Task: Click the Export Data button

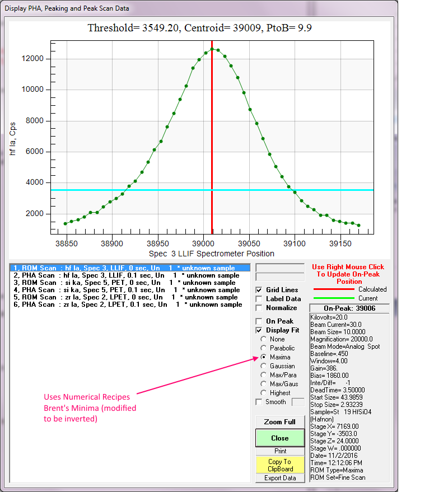Action: [280, 478]
